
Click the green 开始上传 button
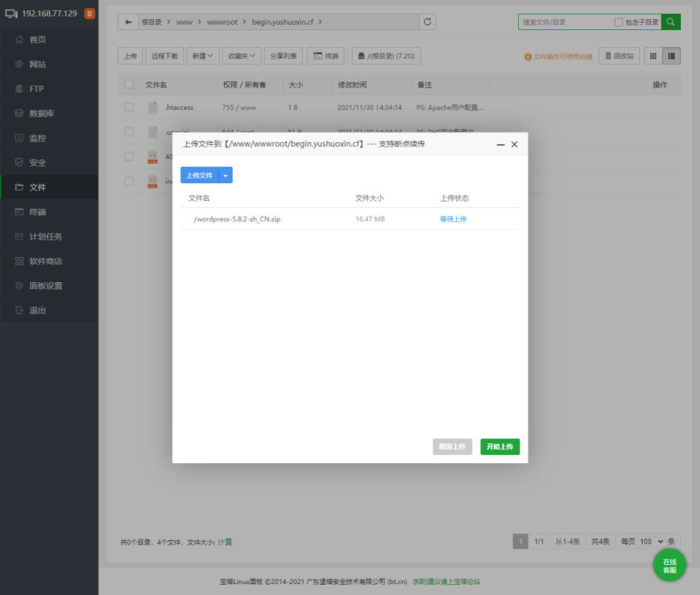[x=500, y=447]
